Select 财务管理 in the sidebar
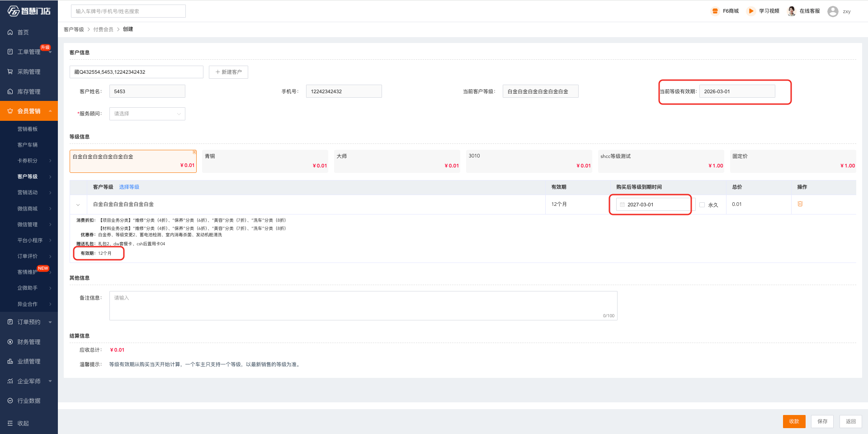Viewport: 868px width, 434px height. [29, 342]
